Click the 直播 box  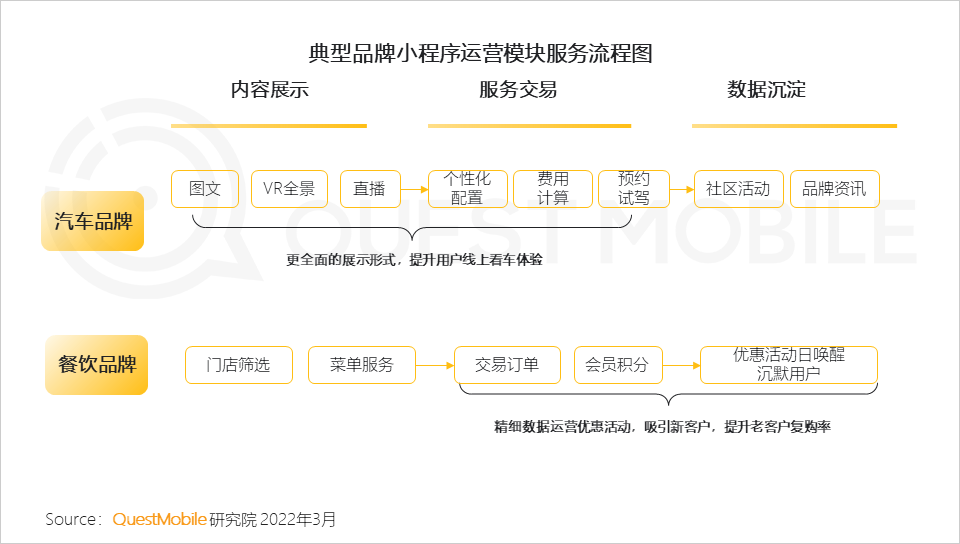[x=370, y=189]
